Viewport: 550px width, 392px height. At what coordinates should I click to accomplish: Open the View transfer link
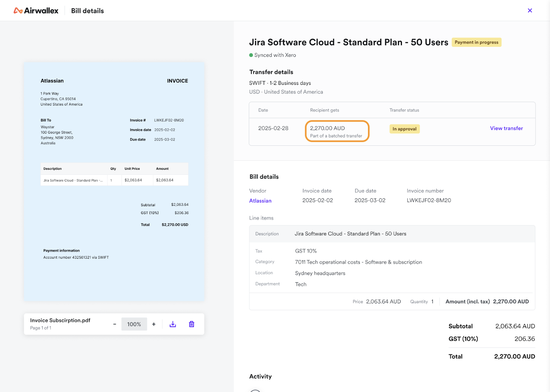[506, 128]
